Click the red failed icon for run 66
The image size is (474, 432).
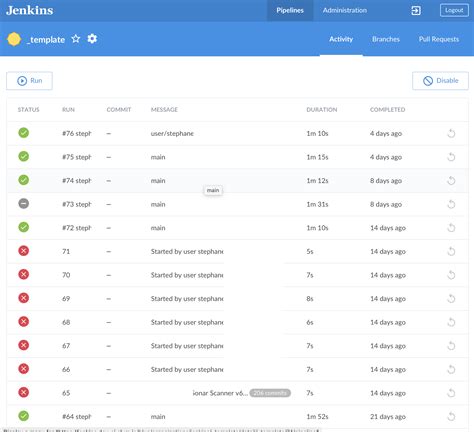pos(23,369)
